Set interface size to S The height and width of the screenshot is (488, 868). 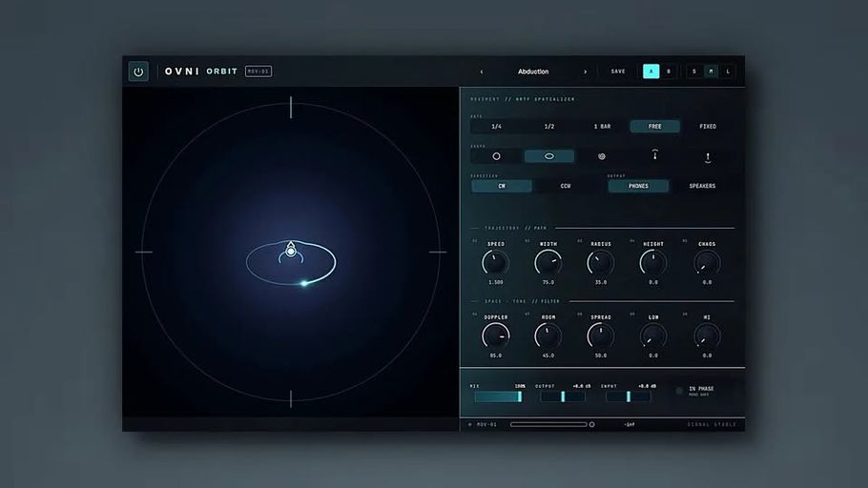[694, 71]
